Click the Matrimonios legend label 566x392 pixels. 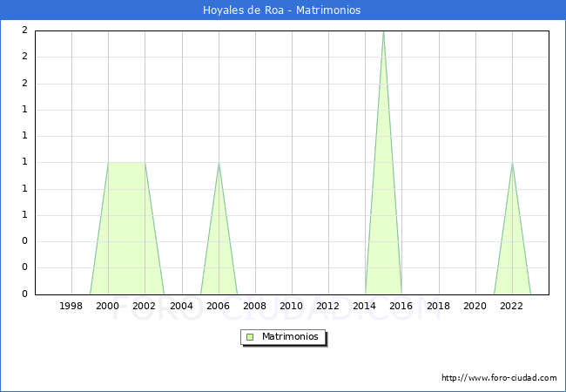point(290,337)
